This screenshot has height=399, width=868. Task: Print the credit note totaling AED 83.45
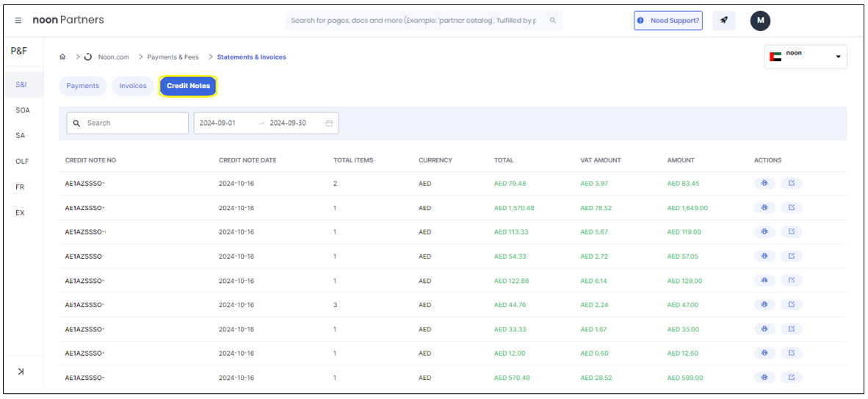pyautogui.click(x=764, y=184)
